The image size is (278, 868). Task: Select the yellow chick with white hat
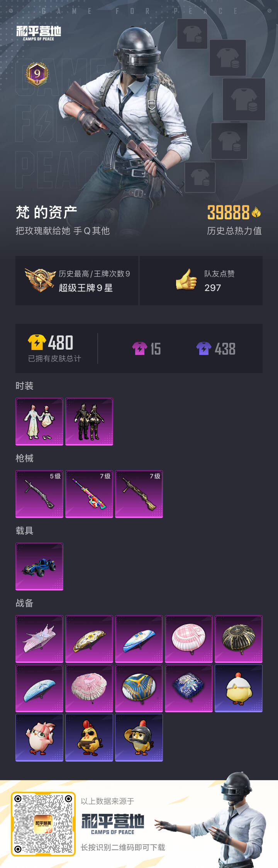[239, 688]
